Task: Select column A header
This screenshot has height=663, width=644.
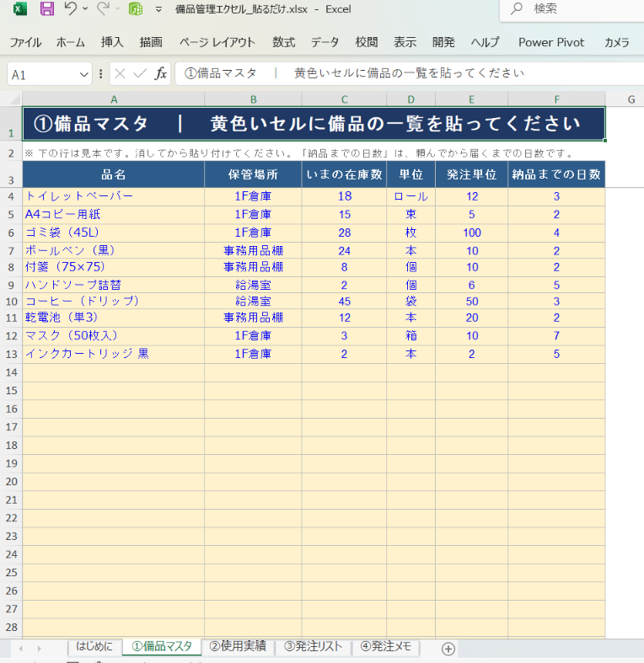Action: [114, 99]
